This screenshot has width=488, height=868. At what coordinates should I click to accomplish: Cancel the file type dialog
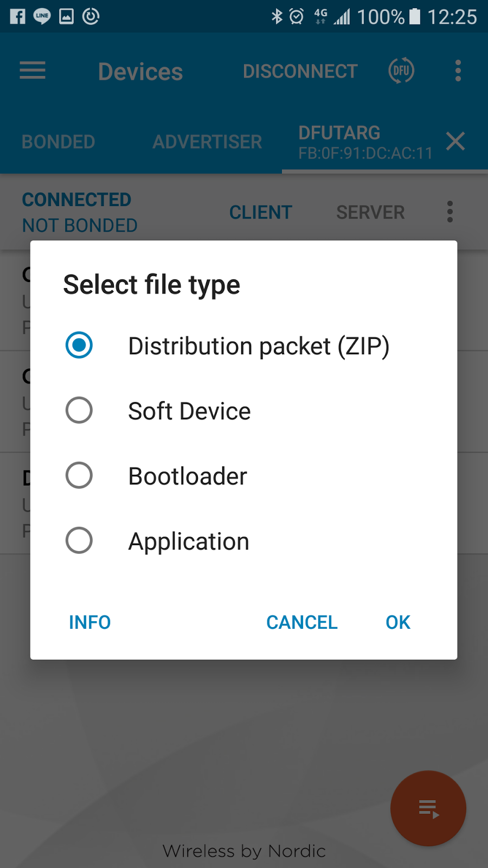click(x=301, y=622)
